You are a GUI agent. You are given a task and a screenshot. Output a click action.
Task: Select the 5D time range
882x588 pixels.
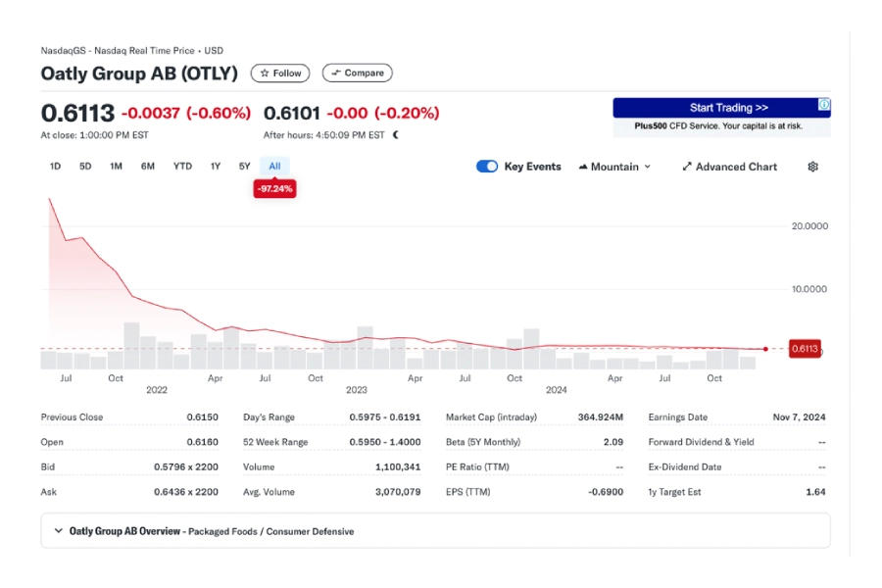click(x=85, y=166)
